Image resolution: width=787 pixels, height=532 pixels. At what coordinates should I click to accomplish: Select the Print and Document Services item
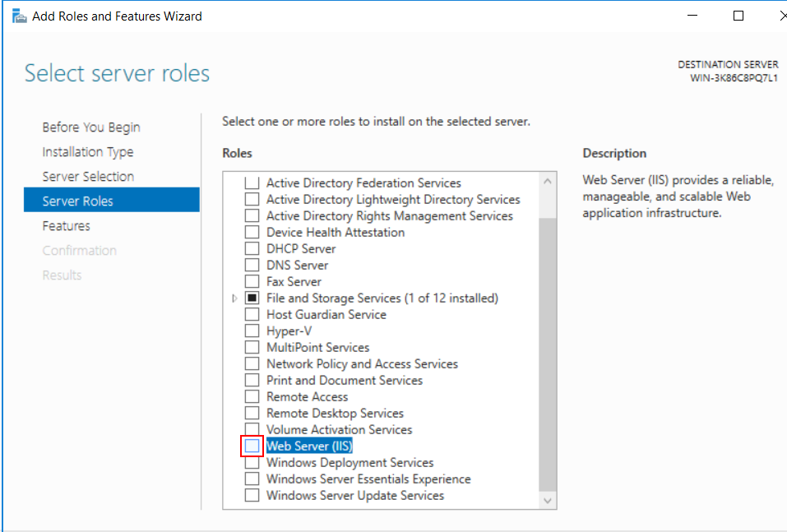pos(344,381)
